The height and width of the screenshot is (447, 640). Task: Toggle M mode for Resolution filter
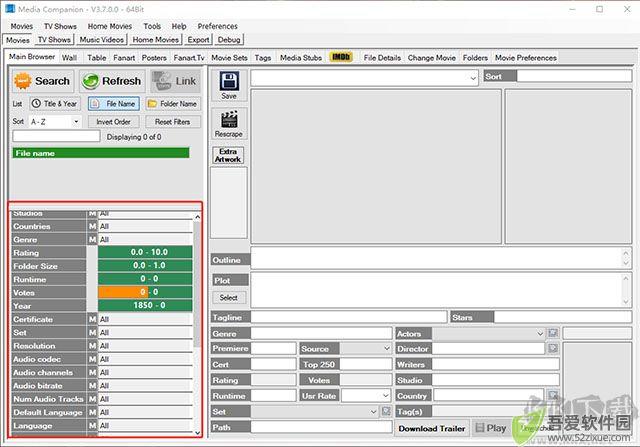coord(93,346)
